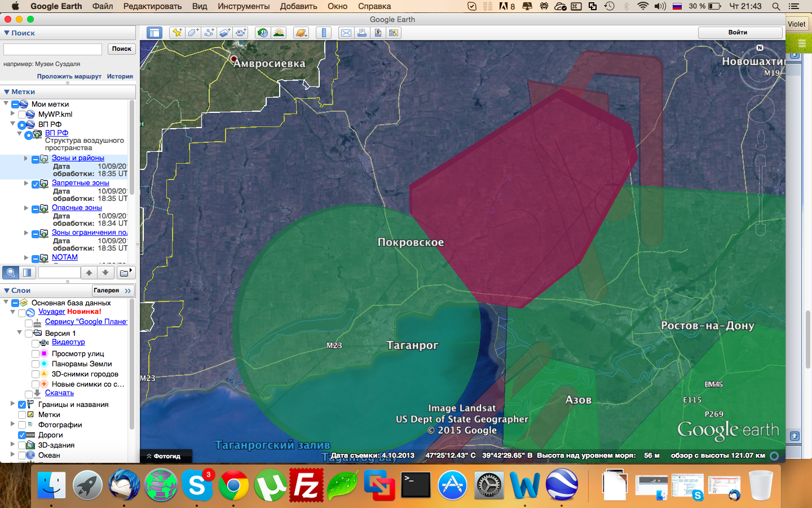Viewport: 812px width, 508px height.
Task: Move item up with the arrow button
Action: pyautogui.click(x=89, y=273)
